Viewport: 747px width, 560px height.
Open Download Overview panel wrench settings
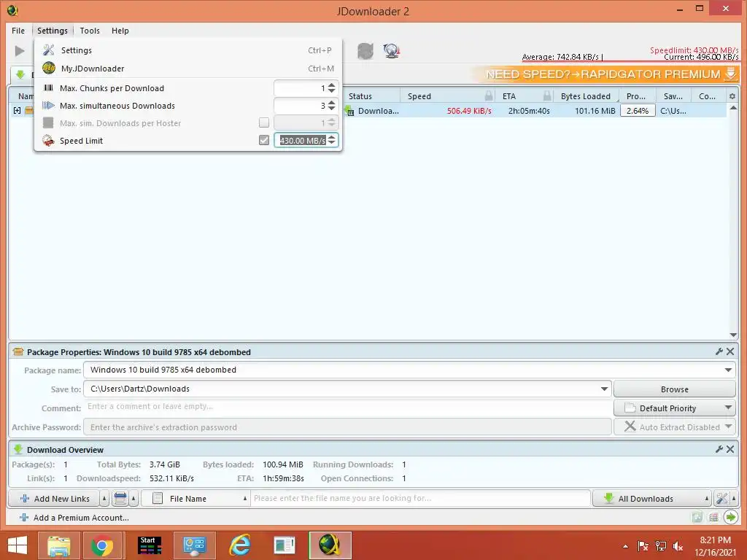click(x=719, y=449)
